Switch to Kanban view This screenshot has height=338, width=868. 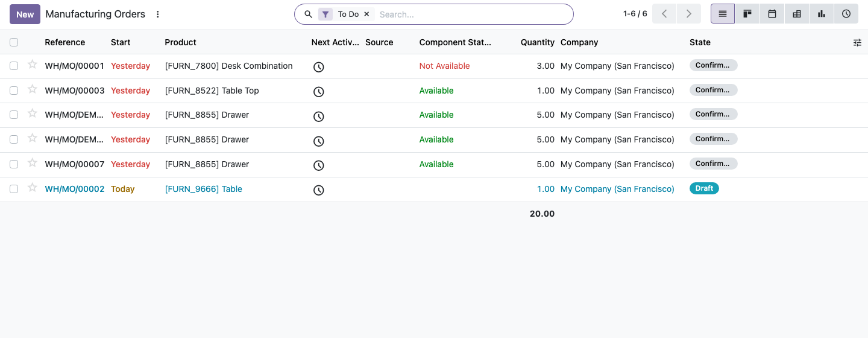tap(747, 14)
